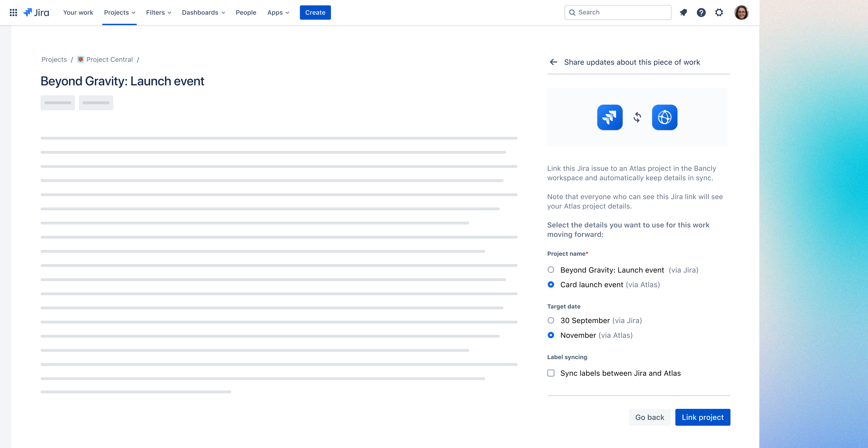Expand the Filters dropdown menu
The width and height of the screenshot is (868, 448).
click(158, 12)
